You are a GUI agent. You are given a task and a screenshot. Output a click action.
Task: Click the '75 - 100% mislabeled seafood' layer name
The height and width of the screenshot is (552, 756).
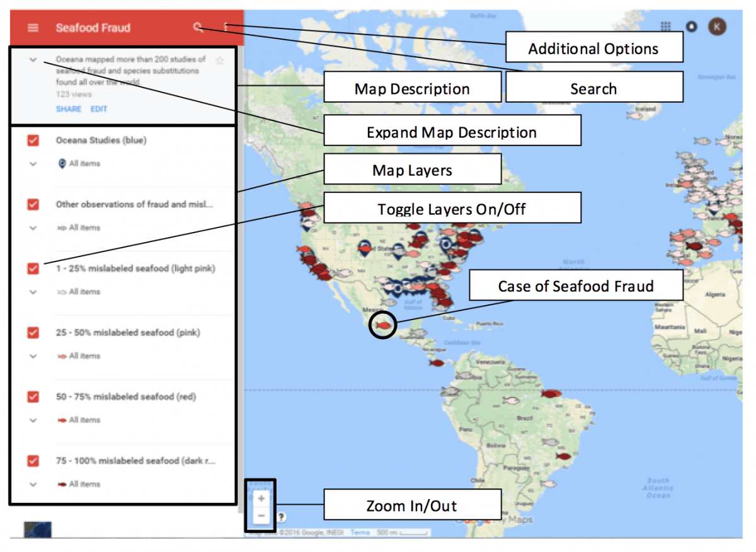[135, 461]
